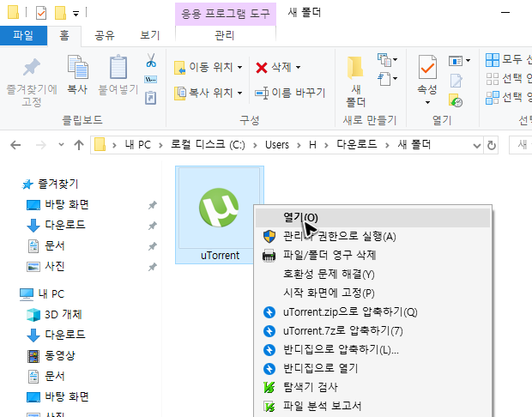Expand the 삭제 delete options arrow

click(x=298, y=67)
